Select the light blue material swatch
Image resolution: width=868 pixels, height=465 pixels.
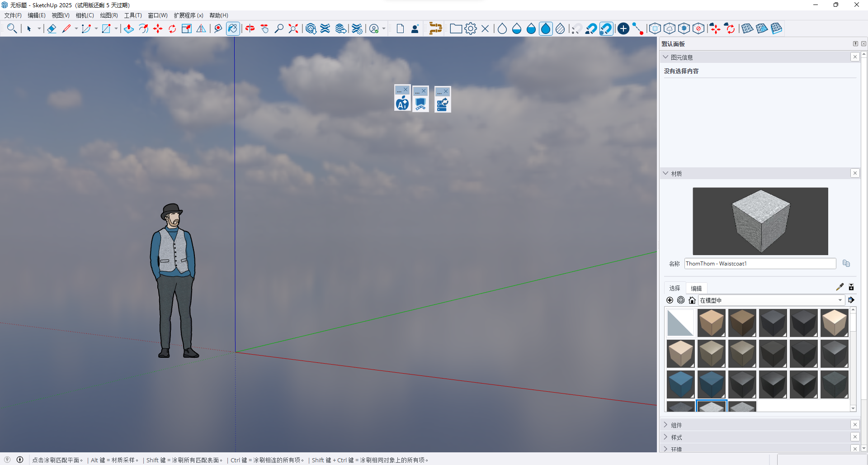coord(680,384)
